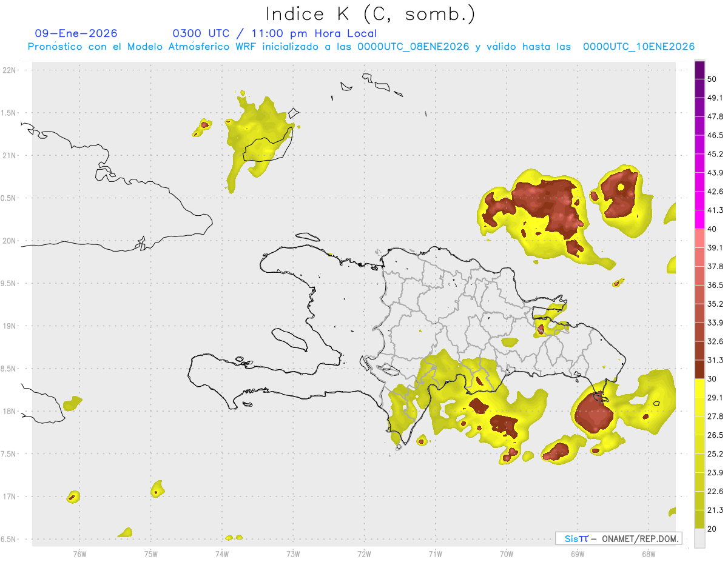Click the 20N latitude label
Viewport: 728px width, 562px height.
[9, 241]
